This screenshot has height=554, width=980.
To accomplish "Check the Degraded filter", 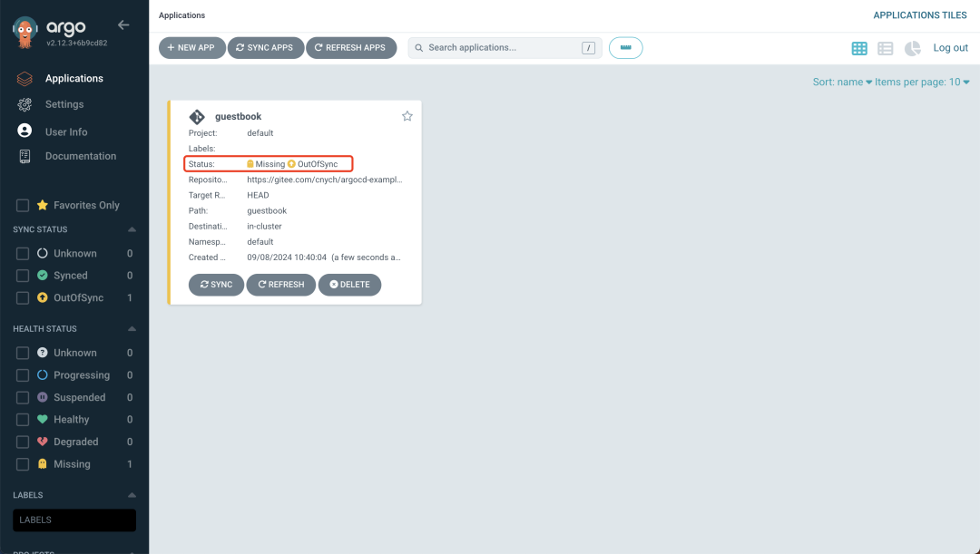I will point(23,442).
